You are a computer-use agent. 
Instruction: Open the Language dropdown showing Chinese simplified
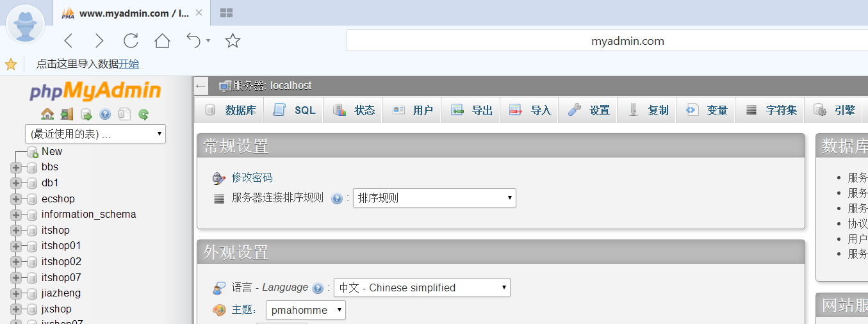422,288
